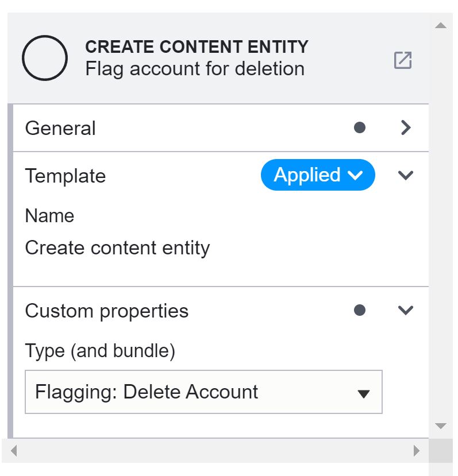458x476 pixels.
Task: Expand the General section chevron
Action: coord(406,127)
